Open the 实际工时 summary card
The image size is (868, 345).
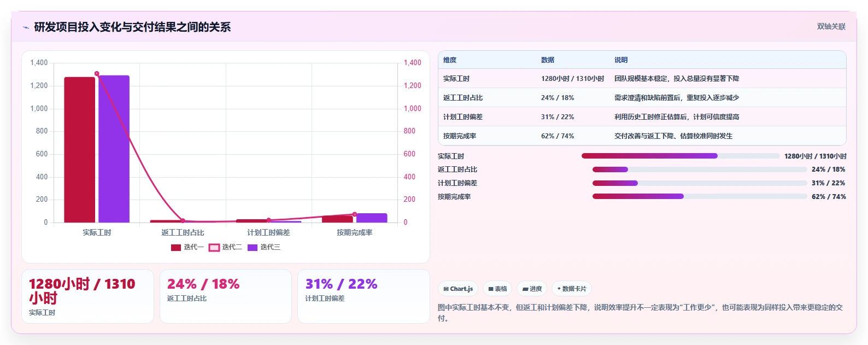(x=87, y=296)
